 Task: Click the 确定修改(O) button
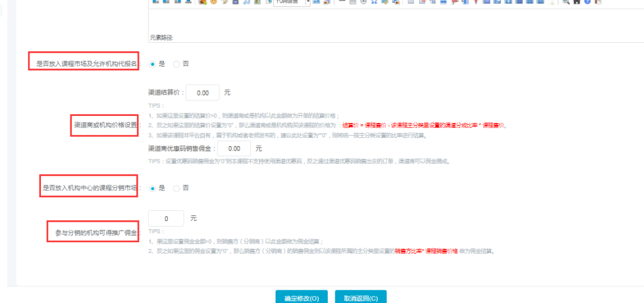[302, 298]
